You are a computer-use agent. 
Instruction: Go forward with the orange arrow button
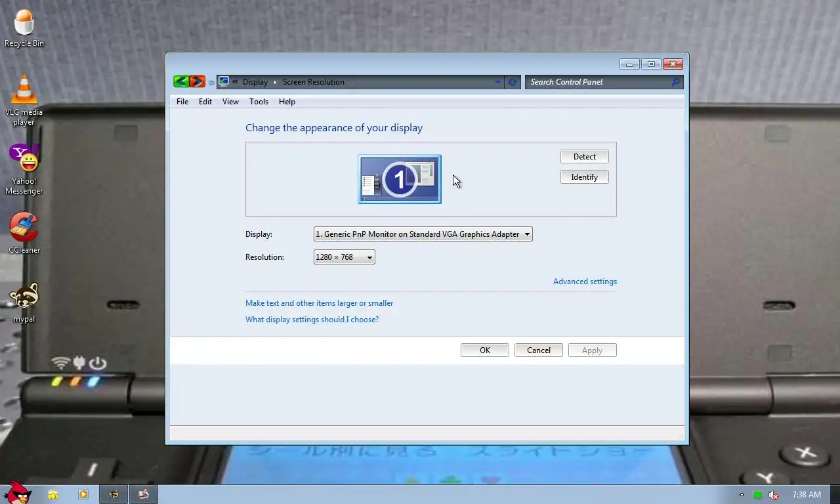198,82
